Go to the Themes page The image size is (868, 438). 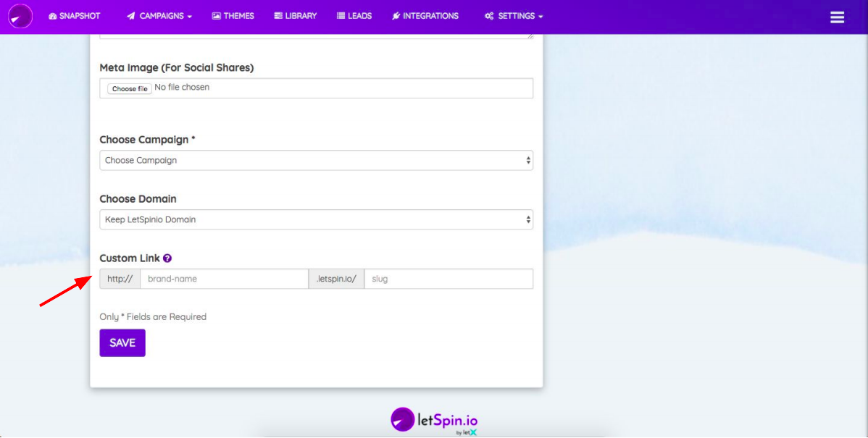click(x=233, y=16)
